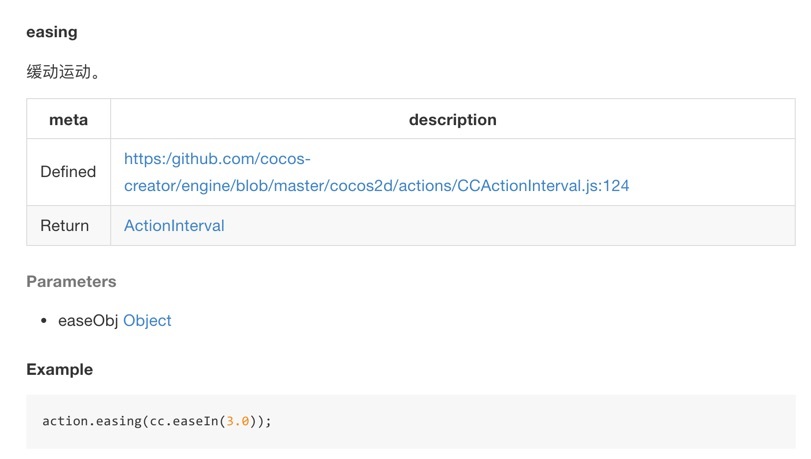
Task: Select the "meta" table column header
Action: [68, 120]
